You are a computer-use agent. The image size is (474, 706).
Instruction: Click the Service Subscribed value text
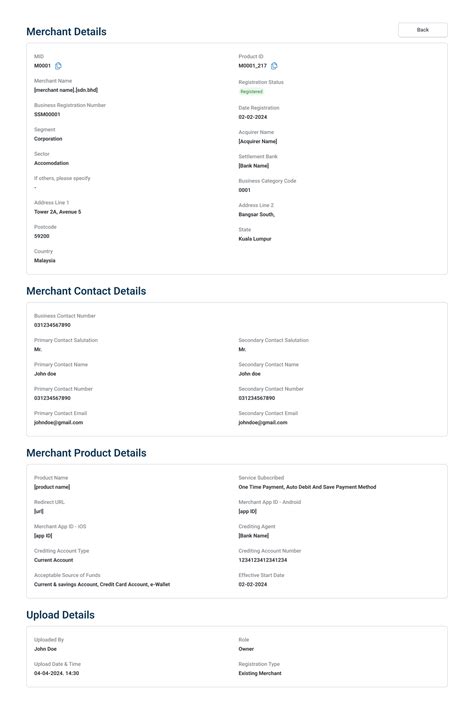(307, 487)
